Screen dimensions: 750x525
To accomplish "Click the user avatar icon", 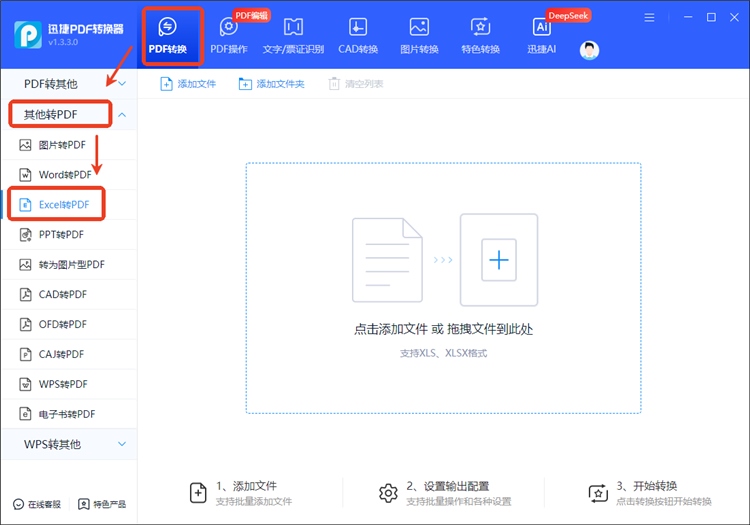I will tap(589, 50).
